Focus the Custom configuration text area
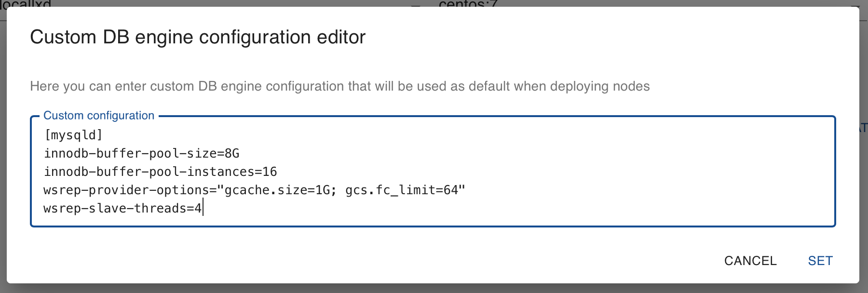The height and width of the screenshot is (293, 868). pos(433,172)
